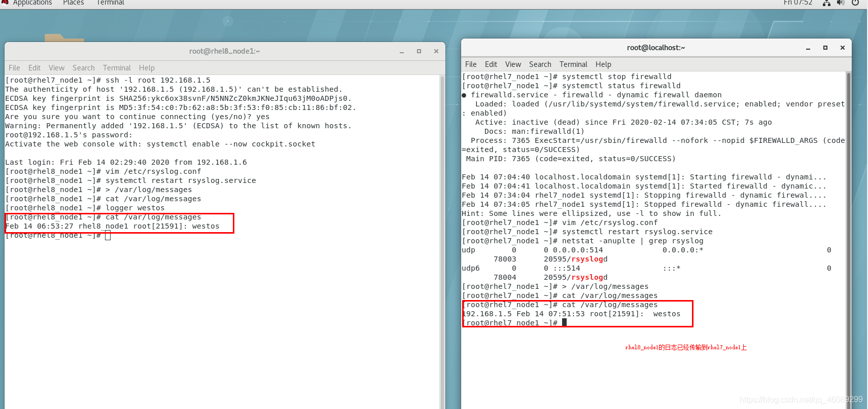Close the rhel8_node1 terminal window

[436, 51]
